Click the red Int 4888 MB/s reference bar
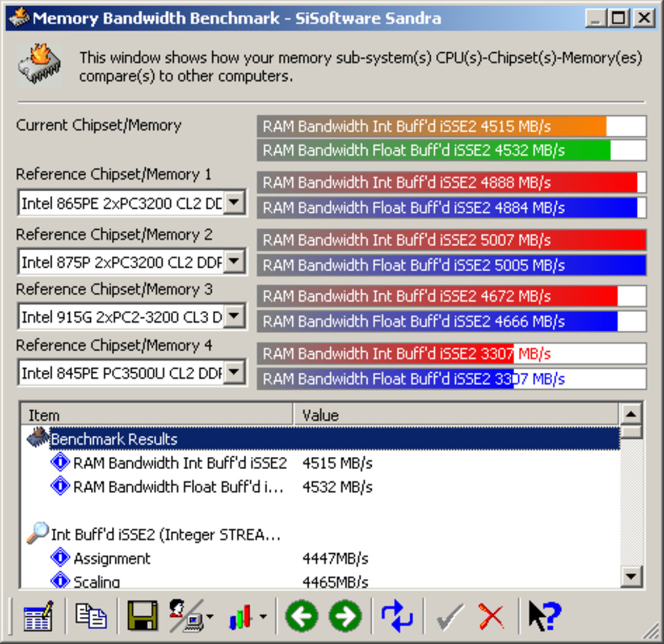Viewport: 664px width, 644px height. pyautogui.click(x=451, y=183)
